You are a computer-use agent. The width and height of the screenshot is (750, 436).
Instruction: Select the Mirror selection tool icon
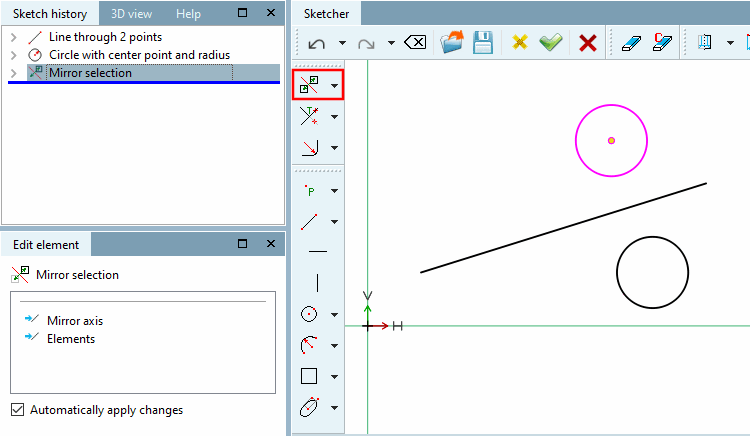[x=309, y=85]
